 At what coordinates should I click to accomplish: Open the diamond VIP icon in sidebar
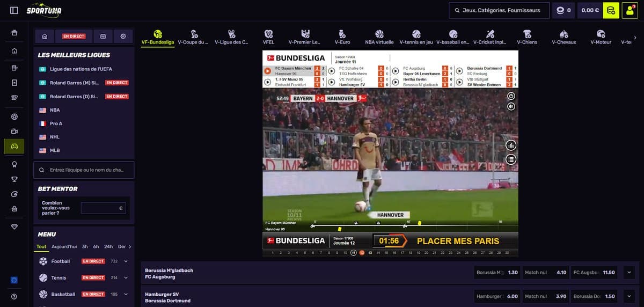pos(14,227)
